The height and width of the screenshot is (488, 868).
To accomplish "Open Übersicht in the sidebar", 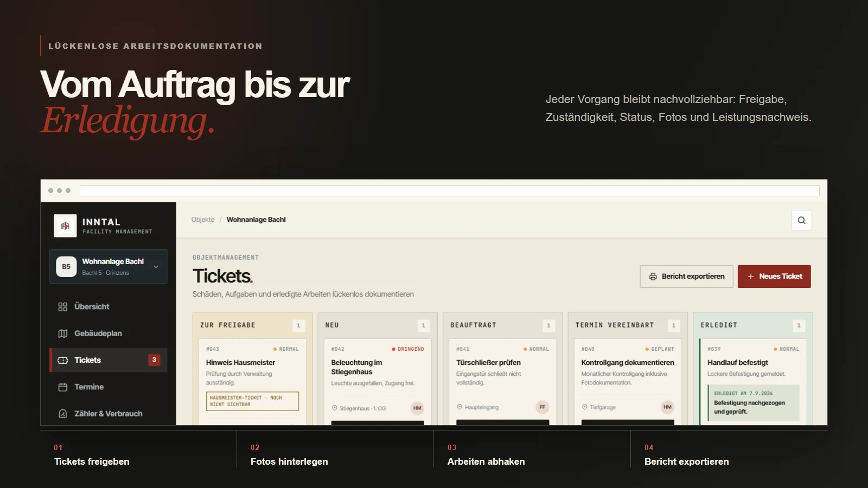I will point(108,307).
